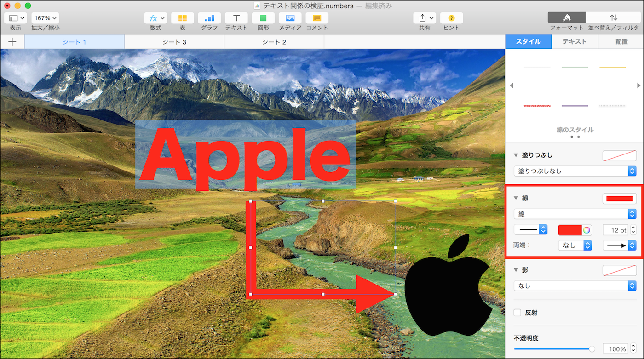Choose the purple line style

(x=575, y=106)
